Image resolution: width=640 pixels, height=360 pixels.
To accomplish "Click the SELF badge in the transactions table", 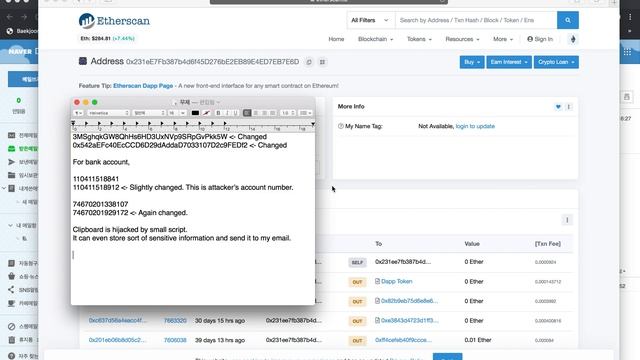I will (x=357, y=262).
